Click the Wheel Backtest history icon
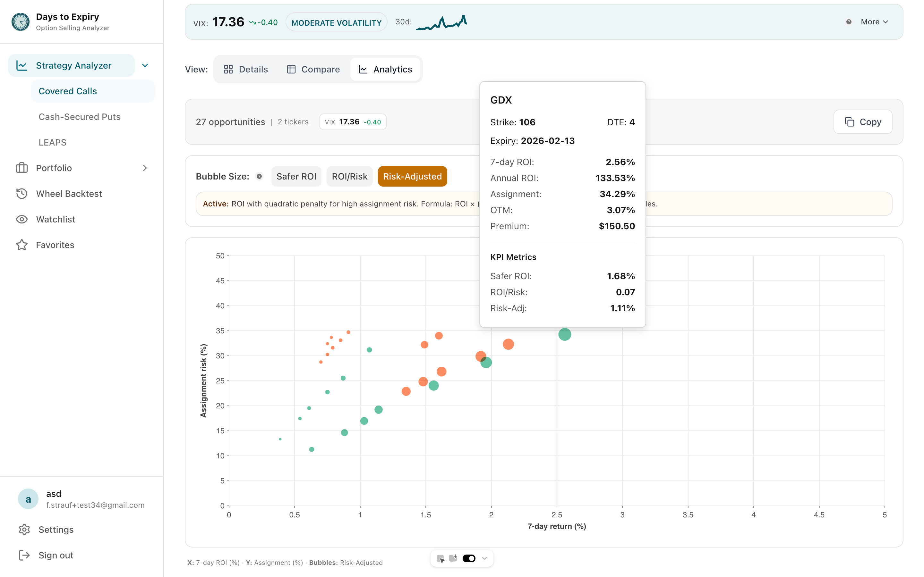The height and width of the screenshot is (577, 924). (x=22, y=194)
